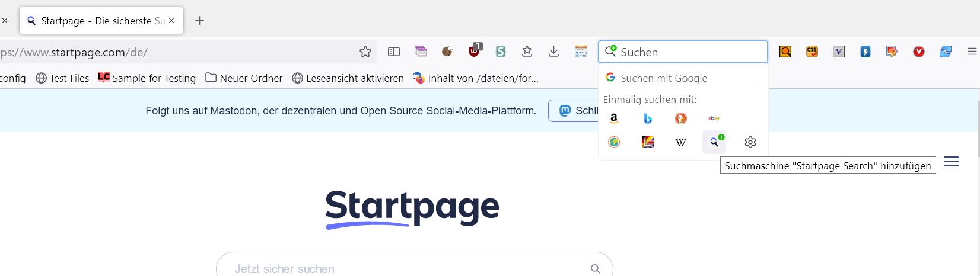This screenshot has height=276, width=980.
Task: Open Inhalt von /dateien/for... bookmark
Action: [476, 78]
